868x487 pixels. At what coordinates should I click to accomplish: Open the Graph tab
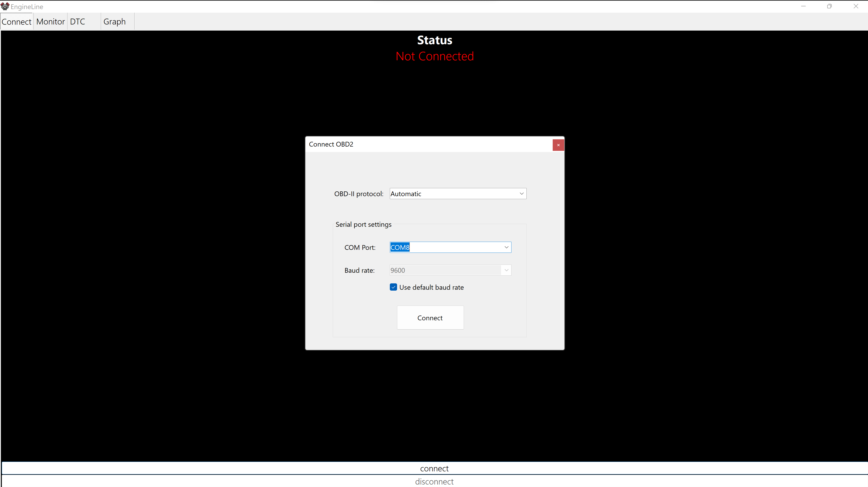tap(118, 22)
